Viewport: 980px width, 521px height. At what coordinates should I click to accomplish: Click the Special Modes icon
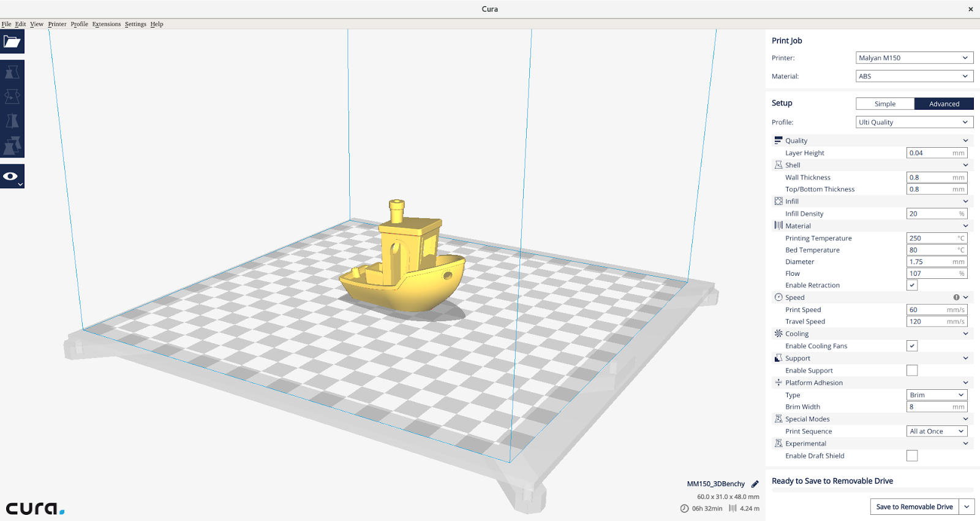tap(778, 419)
